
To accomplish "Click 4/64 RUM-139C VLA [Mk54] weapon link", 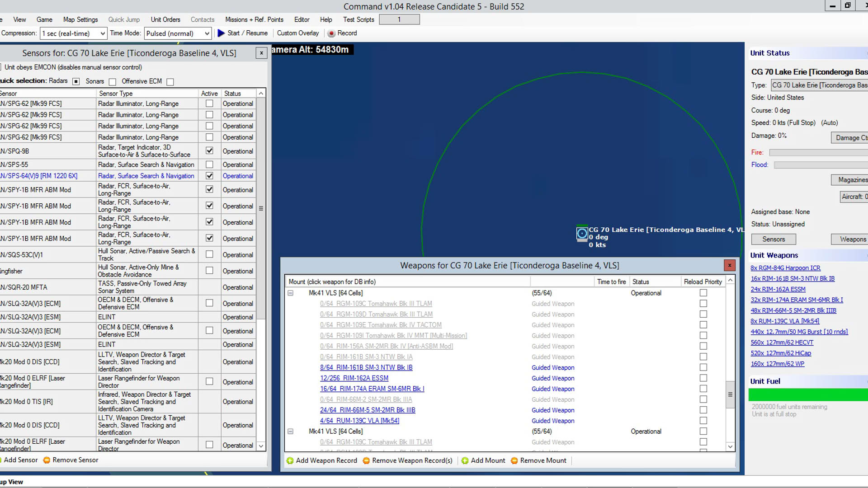I will (x=359, y=421).
